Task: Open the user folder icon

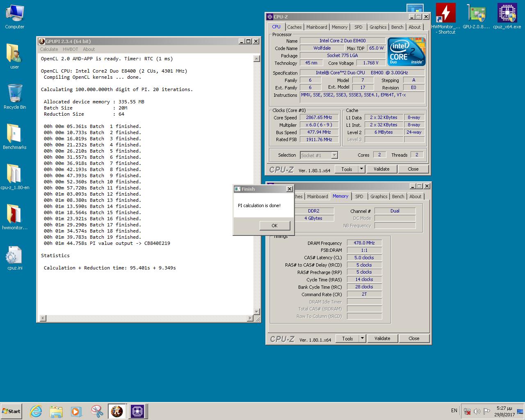Action: [14, 57]
